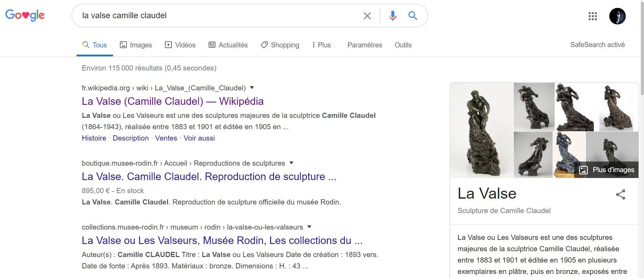The height and width of the screenshot is (278, 644).
Task: Click the Shopping tag icon
Action: point(264,45)
